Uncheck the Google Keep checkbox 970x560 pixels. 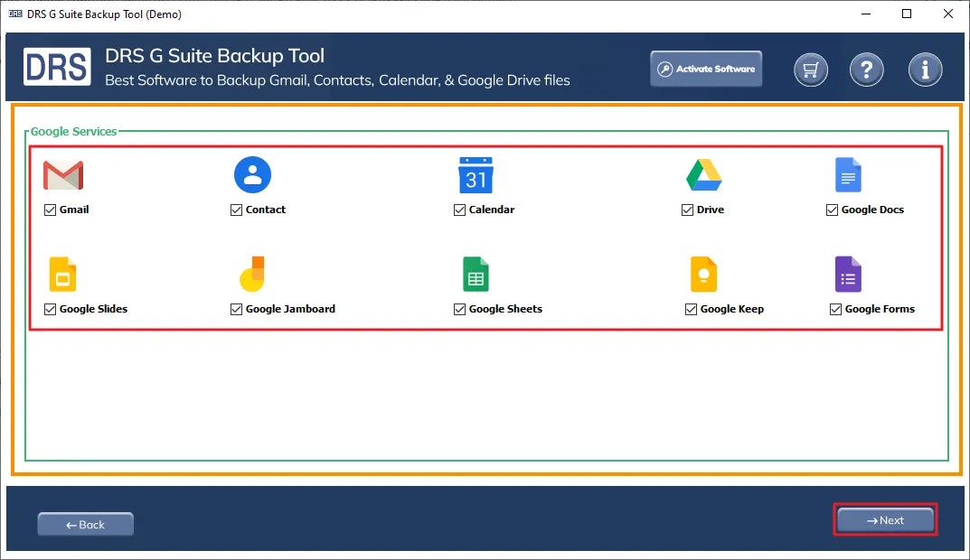click(x=691, y=309)
